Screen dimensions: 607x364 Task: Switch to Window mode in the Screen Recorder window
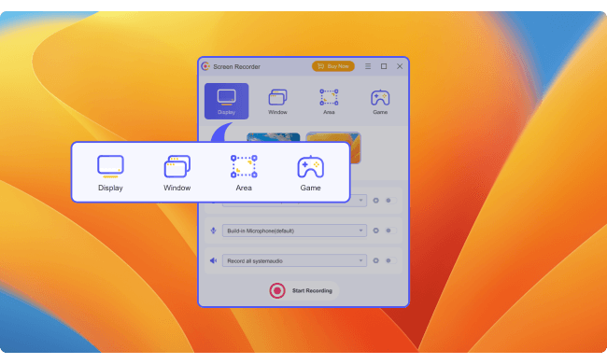pos(277,102)
